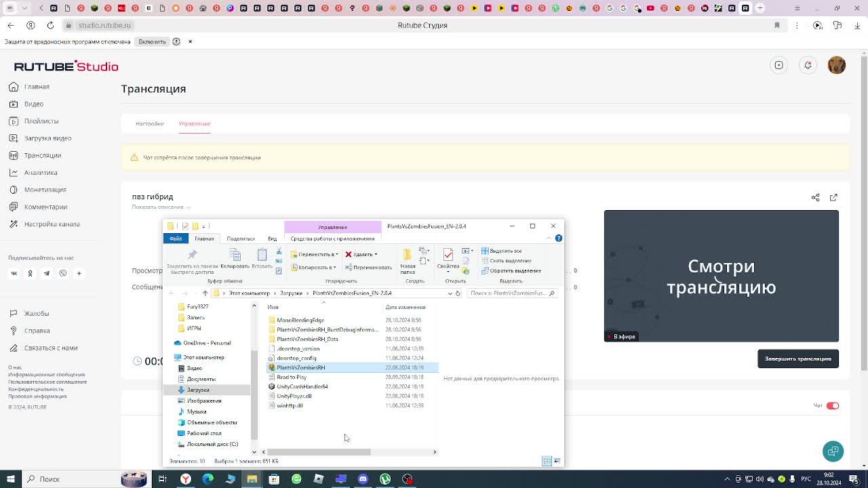Refresh the Explorer folder view

(458, 293)
